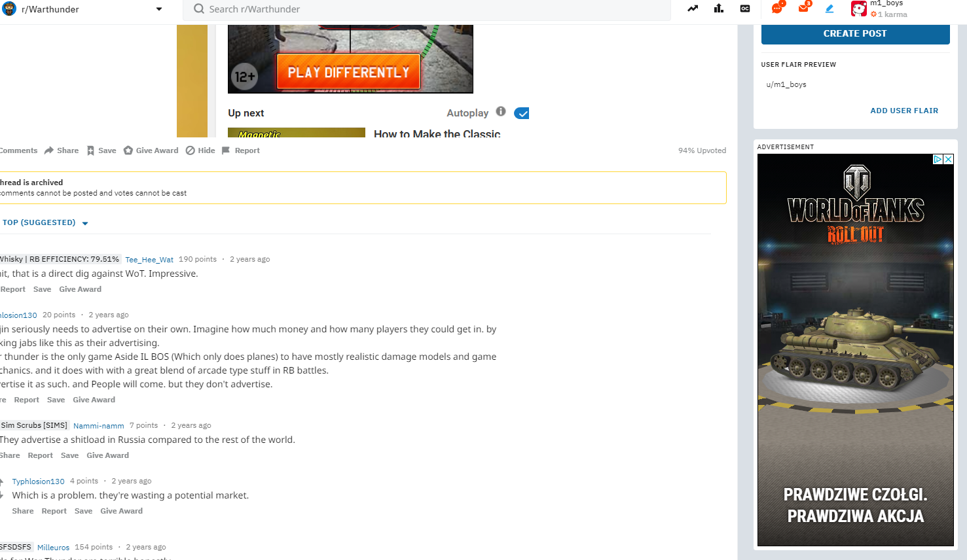Click the create post pencil icon
967x560 pixels.
pos(829,9)
